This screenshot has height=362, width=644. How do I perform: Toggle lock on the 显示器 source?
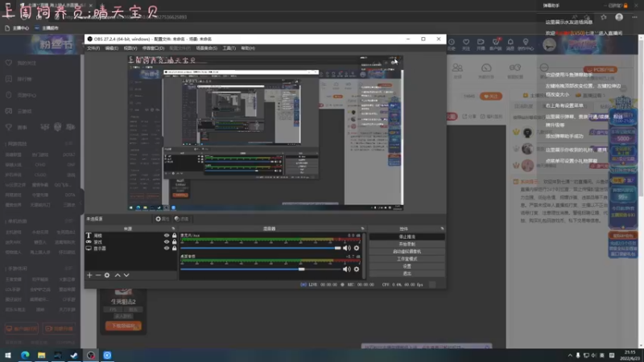pyautogui.click(x=174, y=249)
